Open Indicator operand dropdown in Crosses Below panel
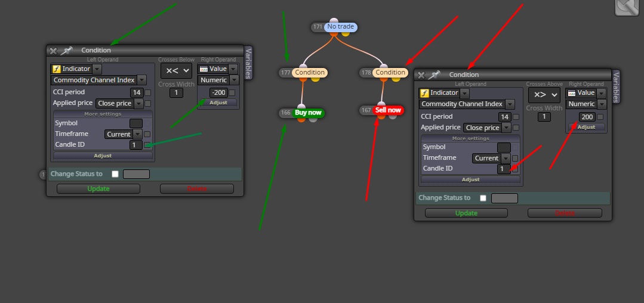The width and height of the screenshot is (644, 303). click(97, 69)
